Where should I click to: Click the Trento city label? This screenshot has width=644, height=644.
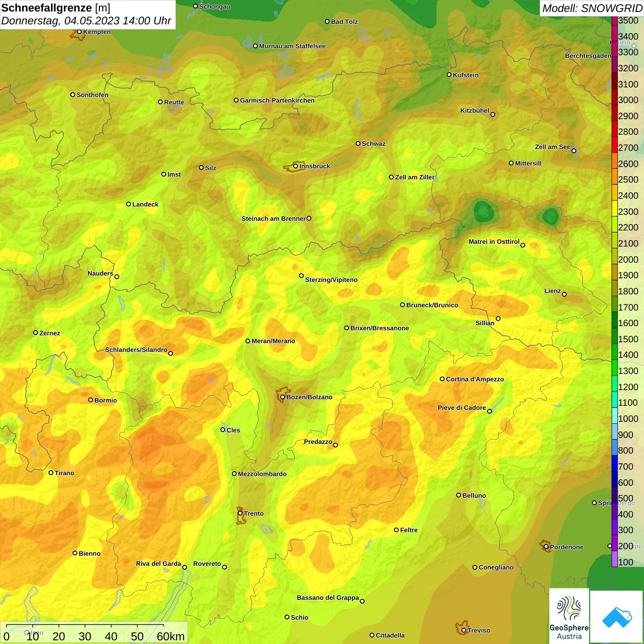[254, 513]
